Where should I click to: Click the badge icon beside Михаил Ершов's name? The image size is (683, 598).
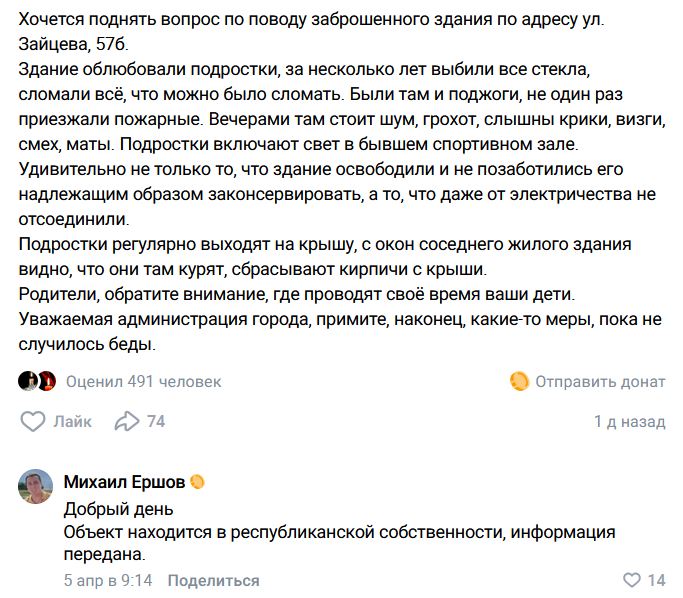tap(198, 482)
